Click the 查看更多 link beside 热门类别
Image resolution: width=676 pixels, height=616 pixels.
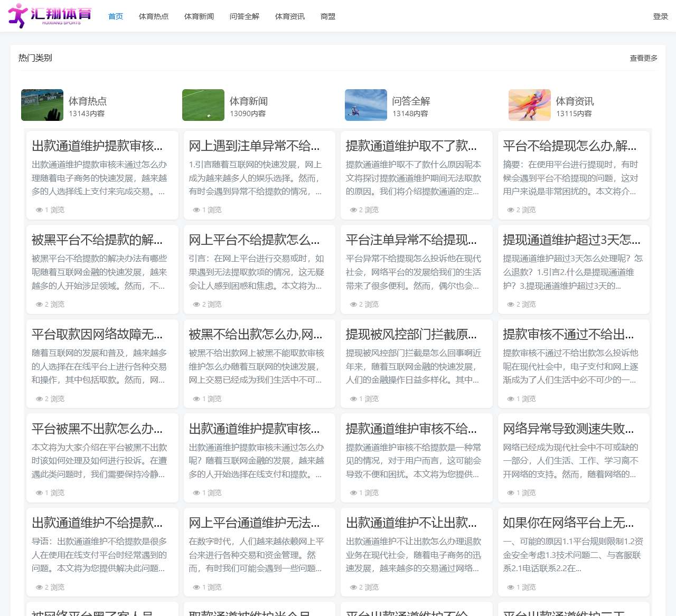[643, 59]
